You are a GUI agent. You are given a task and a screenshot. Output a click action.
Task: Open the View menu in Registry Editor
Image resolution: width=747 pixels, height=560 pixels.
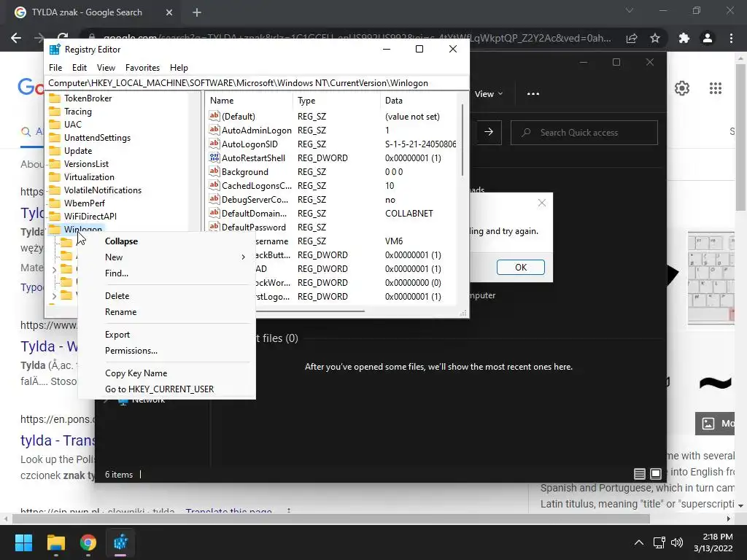[106, 68]
